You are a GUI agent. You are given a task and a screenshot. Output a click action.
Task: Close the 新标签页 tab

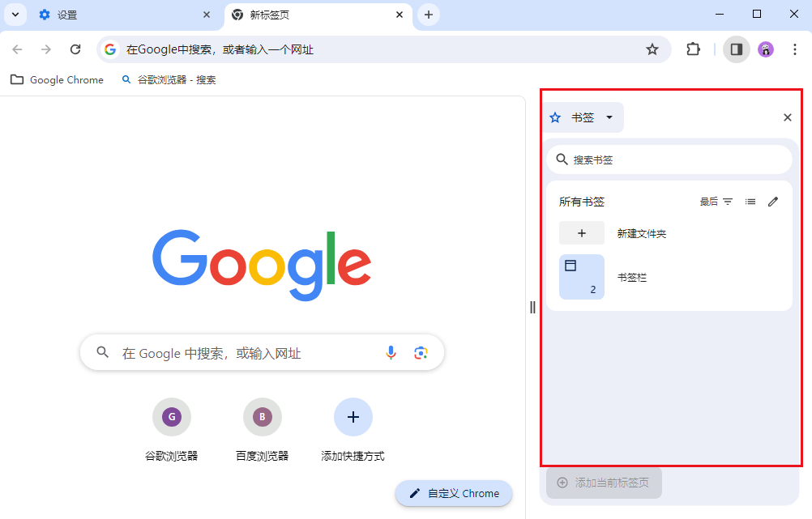tap(400, 15)
